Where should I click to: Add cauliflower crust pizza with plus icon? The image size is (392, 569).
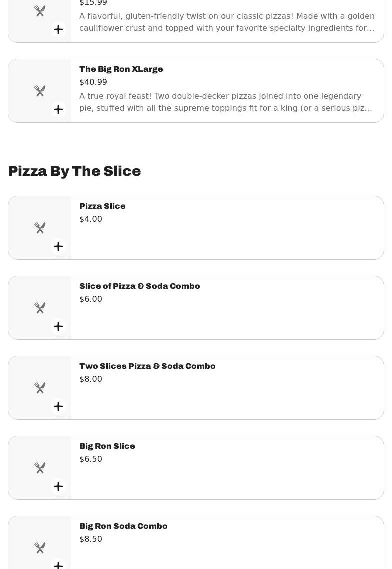(x=58, y=30)
